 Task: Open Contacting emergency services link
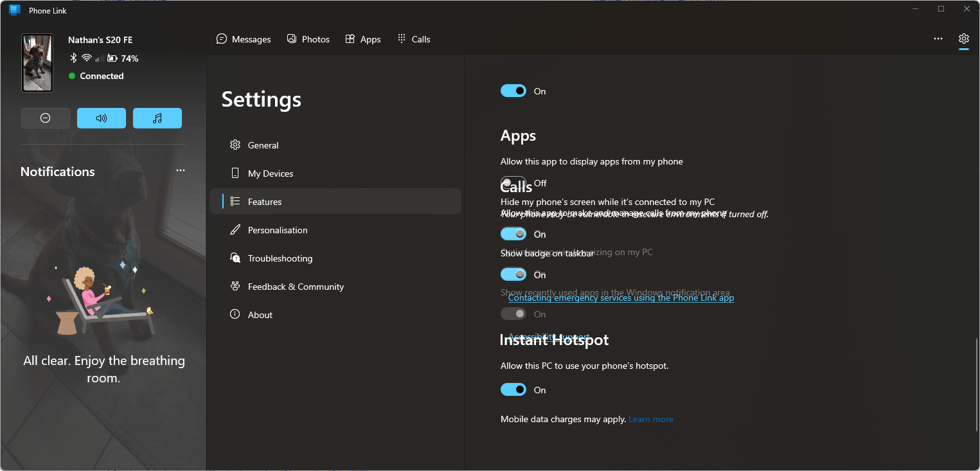tap(621, 298)
